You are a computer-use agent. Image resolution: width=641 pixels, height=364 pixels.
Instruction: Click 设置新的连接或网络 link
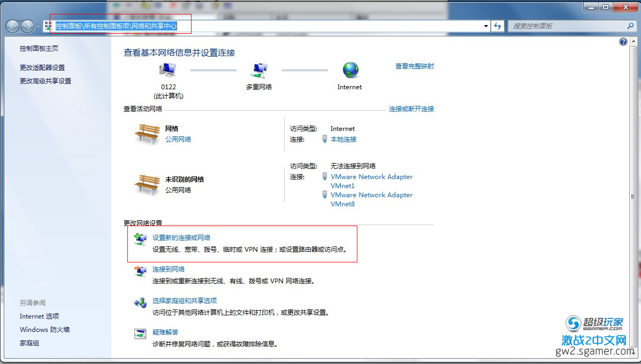tap(181, 237)
